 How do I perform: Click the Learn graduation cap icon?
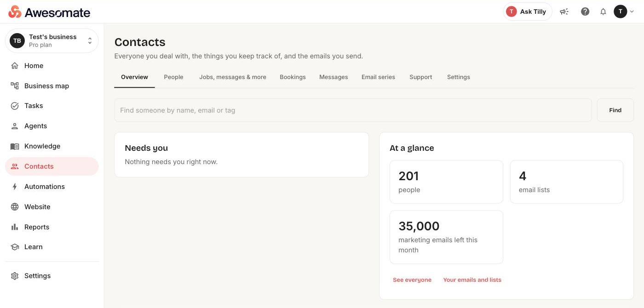pos(15,247)
